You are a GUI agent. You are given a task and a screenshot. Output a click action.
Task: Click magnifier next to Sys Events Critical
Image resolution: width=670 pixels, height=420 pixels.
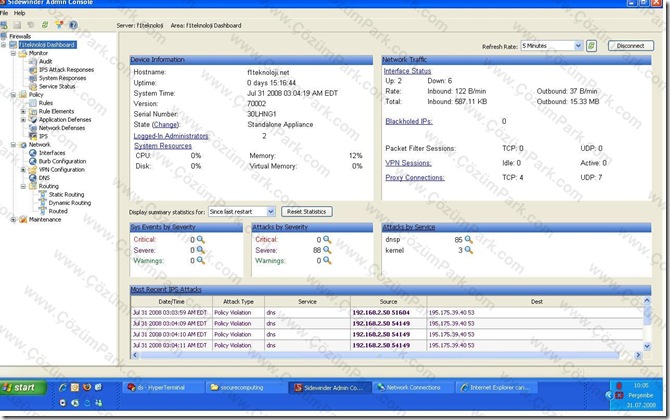pyautogui.click(x=200, y=239)
